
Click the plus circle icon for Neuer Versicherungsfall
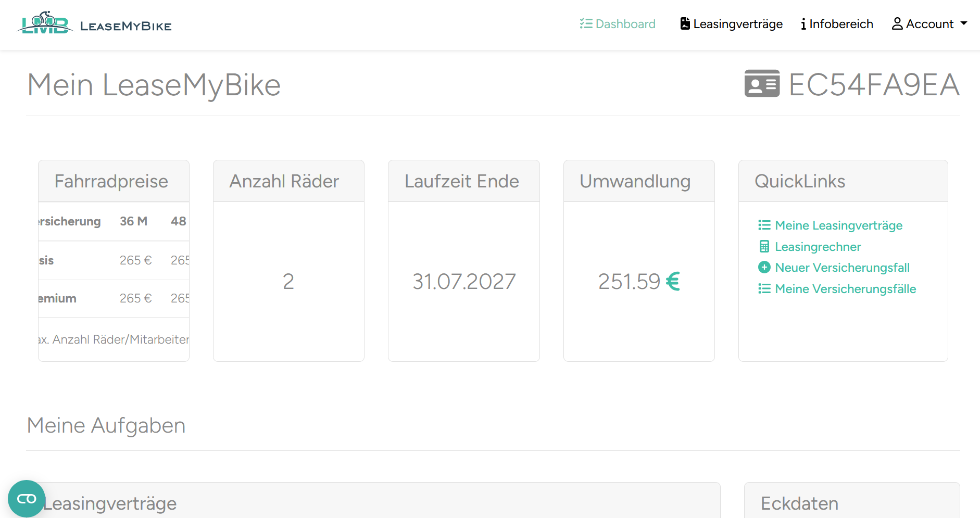click(x=764, y=268)
